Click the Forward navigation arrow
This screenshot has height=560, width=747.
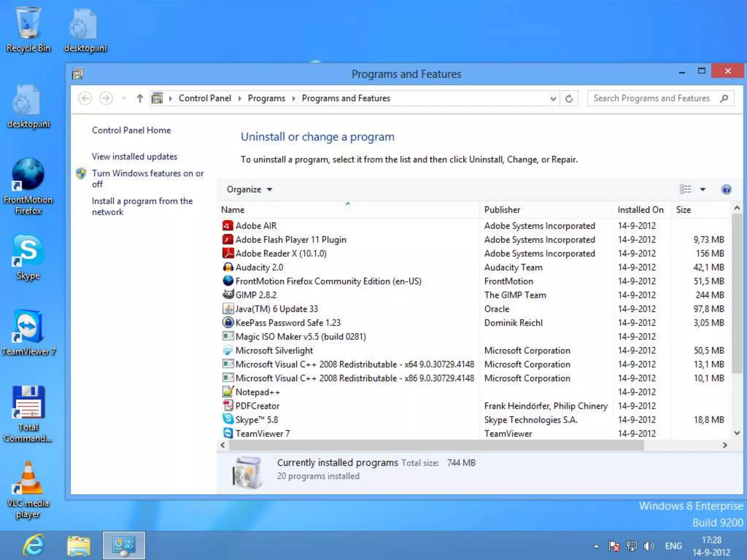click(x=106, y=98)
